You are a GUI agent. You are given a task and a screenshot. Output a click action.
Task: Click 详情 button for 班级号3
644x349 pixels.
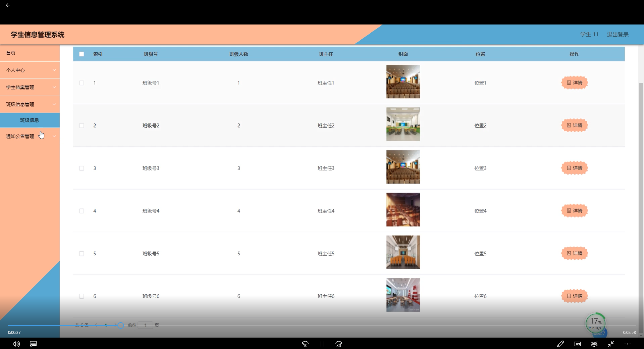[x=575, y=168]
